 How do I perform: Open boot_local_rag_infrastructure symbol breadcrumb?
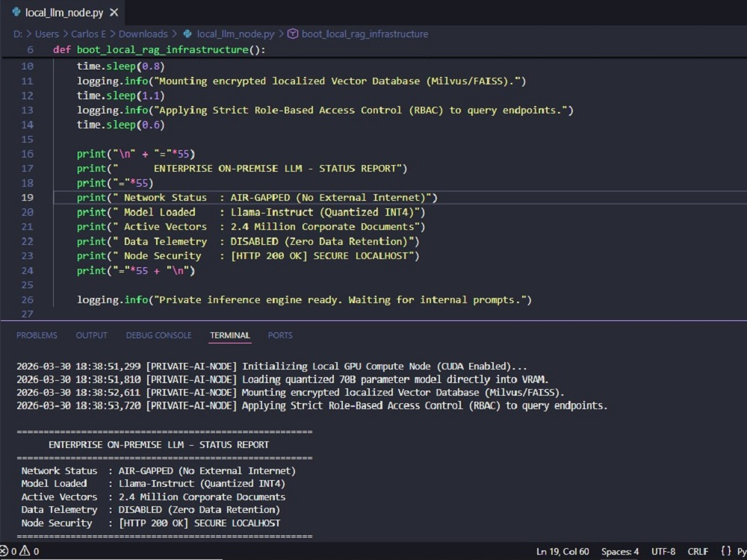pos(365,34)
